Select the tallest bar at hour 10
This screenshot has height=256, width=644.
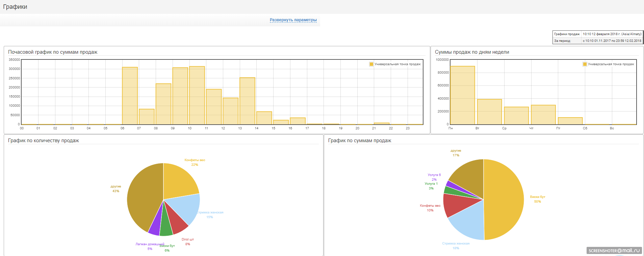[197, 96]
